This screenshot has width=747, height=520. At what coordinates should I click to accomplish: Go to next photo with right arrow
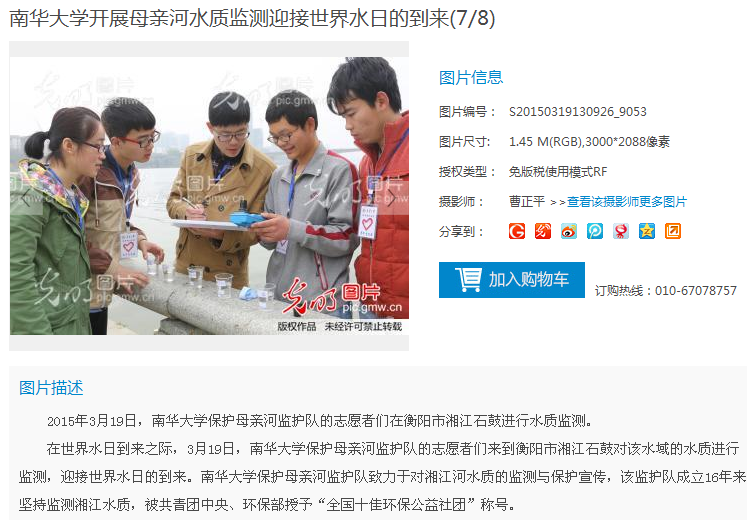(x=392, y=198)
